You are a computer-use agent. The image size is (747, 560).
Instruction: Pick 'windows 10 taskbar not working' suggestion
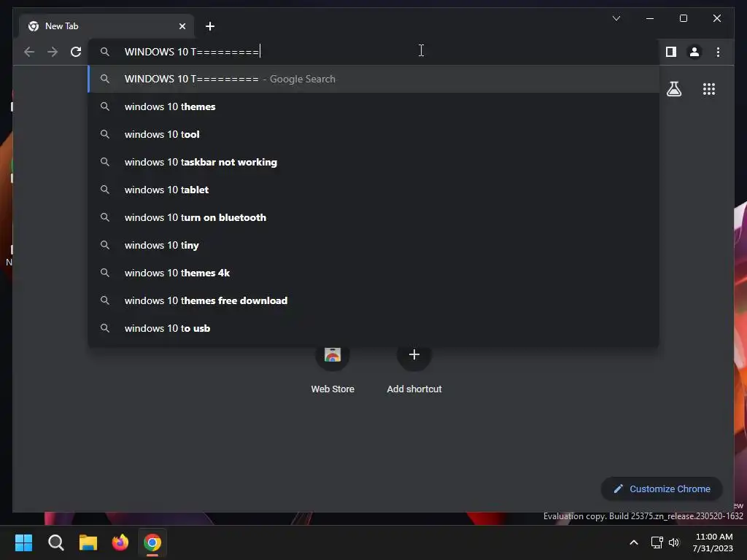(x=374, y=162)
